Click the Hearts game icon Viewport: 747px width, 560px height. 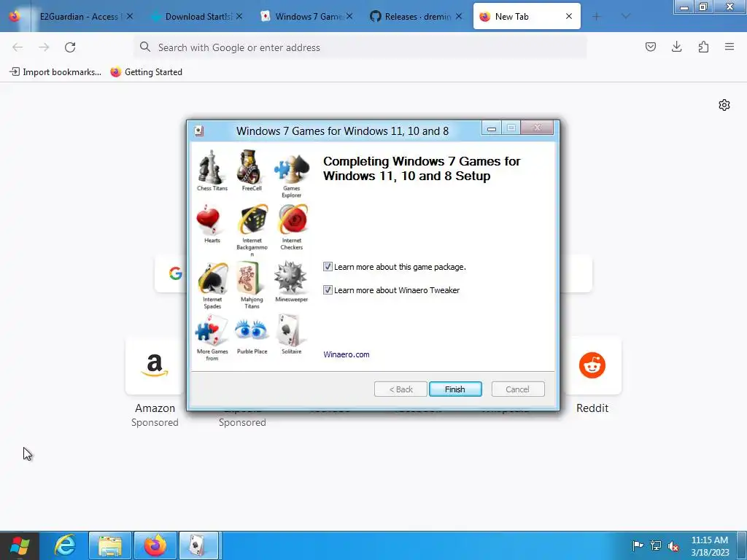click(208, 220)
